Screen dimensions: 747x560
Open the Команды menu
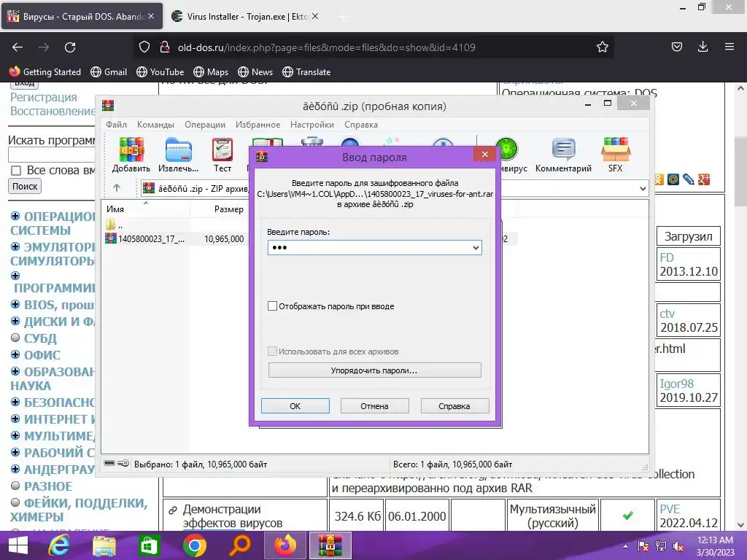pyautogui.click(x=156, y=124)
